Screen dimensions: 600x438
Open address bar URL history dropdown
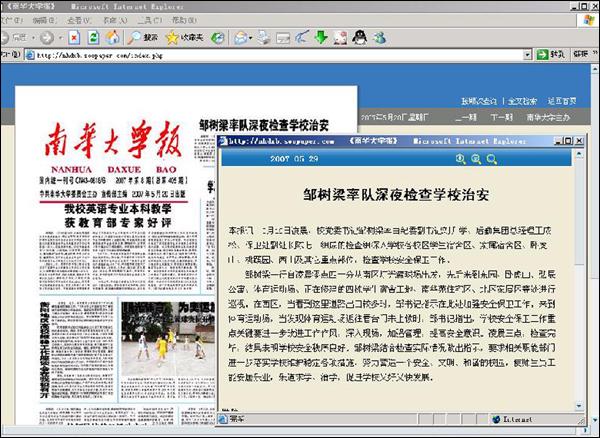pos(528,55)
